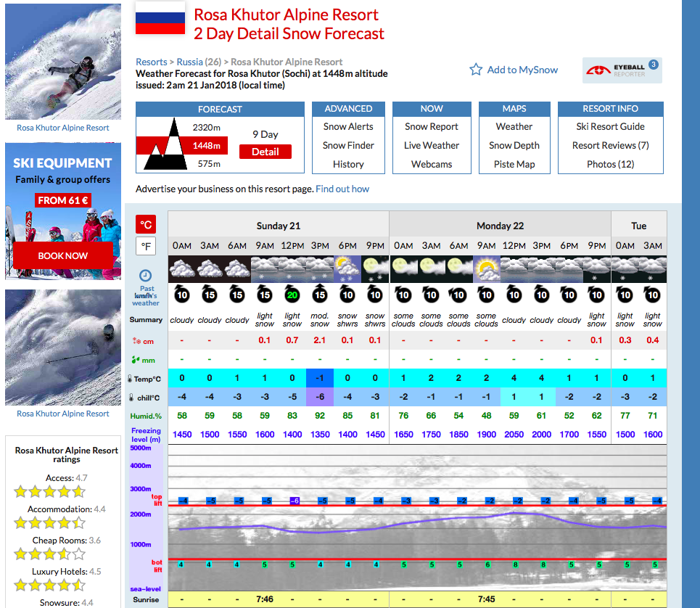The height and width of the screenshot is (608, 700).
Task: Open Photos (12) gallery
Action: click(x=610, y=164)
